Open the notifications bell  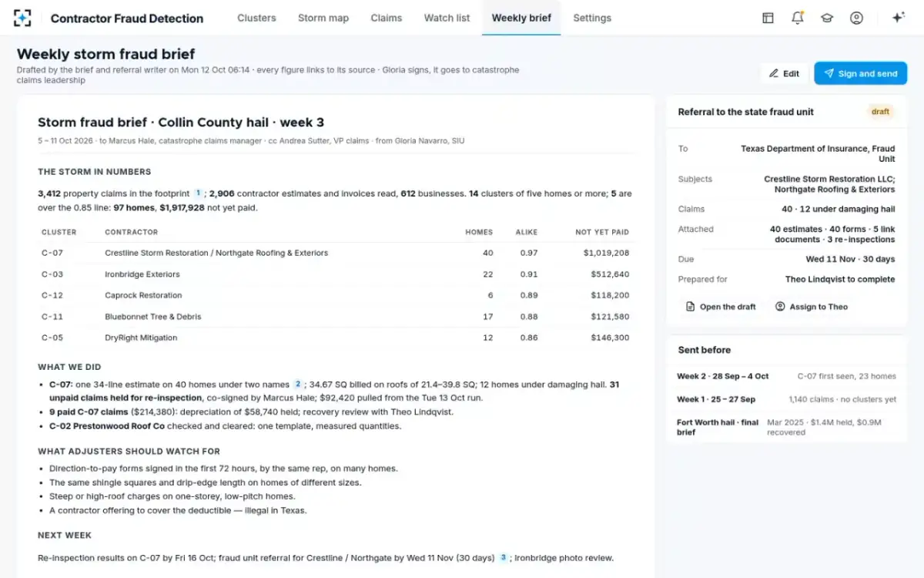coord(798,18)
